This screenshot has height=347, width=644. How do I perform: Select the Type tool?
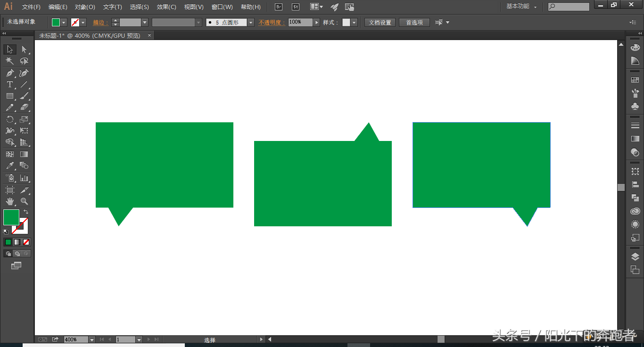point(9,85)
